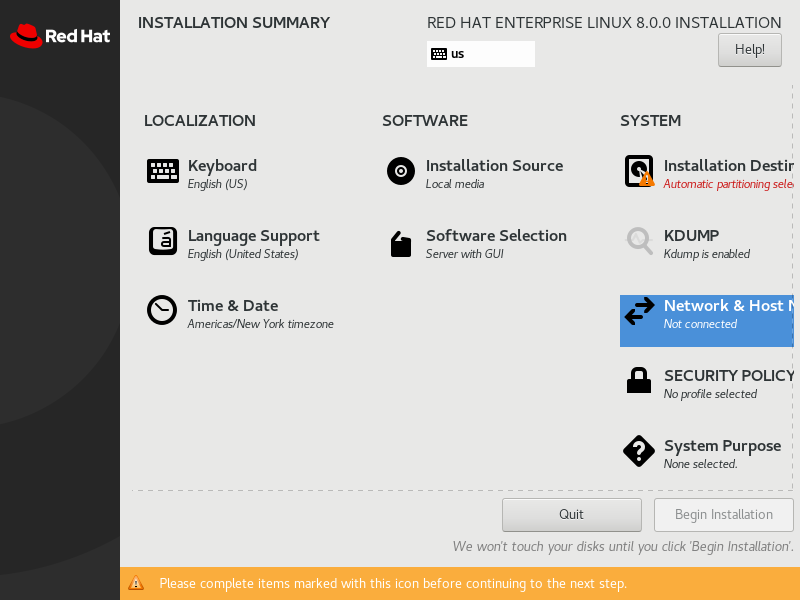Click the small keyboard icon beside us
This screenshot has width=800, height=600.
click(439, 54)
